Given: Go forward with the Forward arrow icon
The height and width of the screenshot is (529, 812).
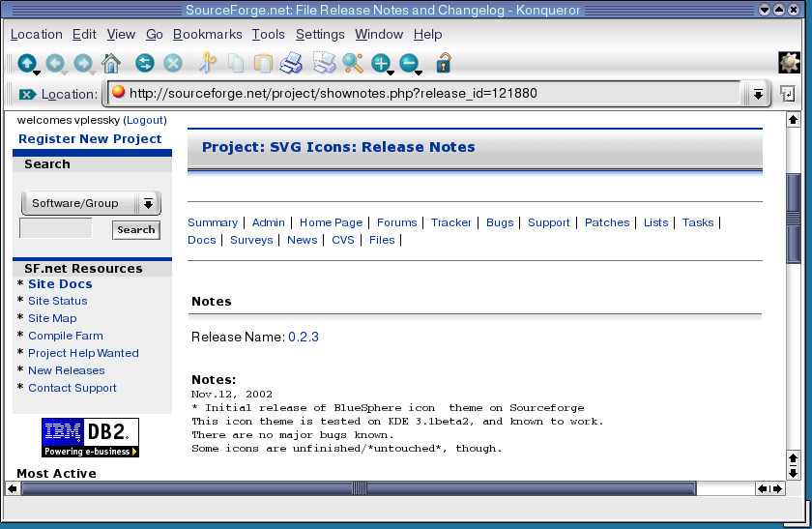Looking at the screenshot, I should click(83, 64).
